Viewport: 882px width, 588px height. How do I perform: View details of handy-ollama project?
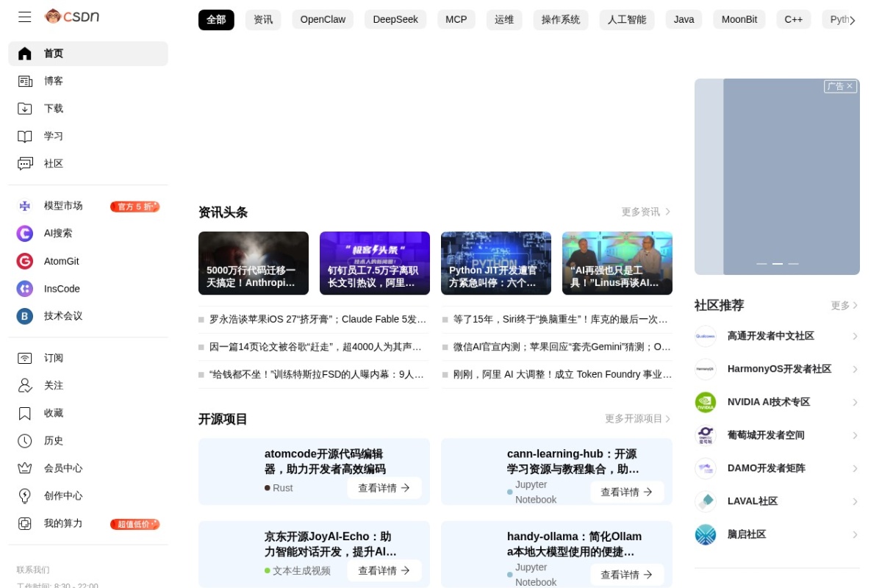tap(627, 575)
